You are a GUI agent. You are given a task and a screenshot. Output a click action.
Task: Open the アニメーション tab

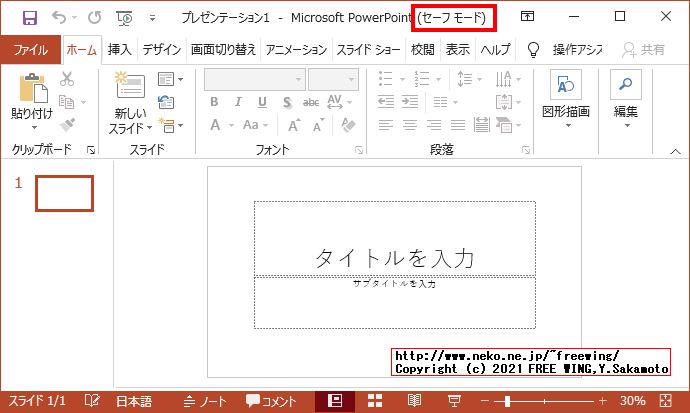click(x=296, y=50)
